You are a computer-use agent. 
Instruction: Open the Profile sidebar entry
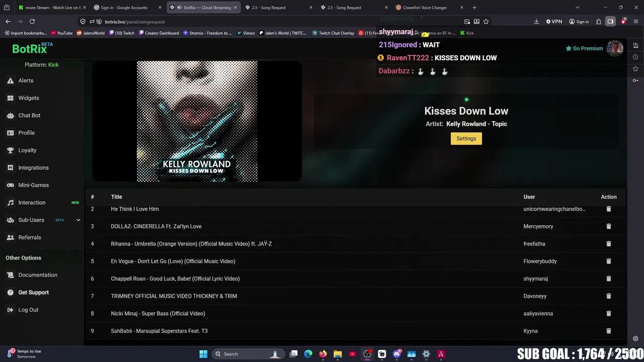tap(26, 133)
